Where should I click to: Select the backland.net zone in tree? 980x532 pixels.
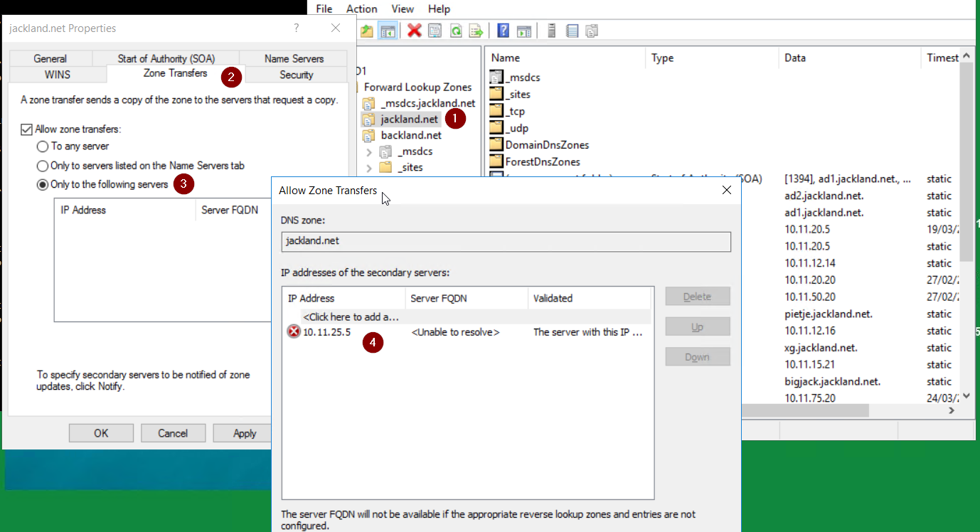click(410, 135)
